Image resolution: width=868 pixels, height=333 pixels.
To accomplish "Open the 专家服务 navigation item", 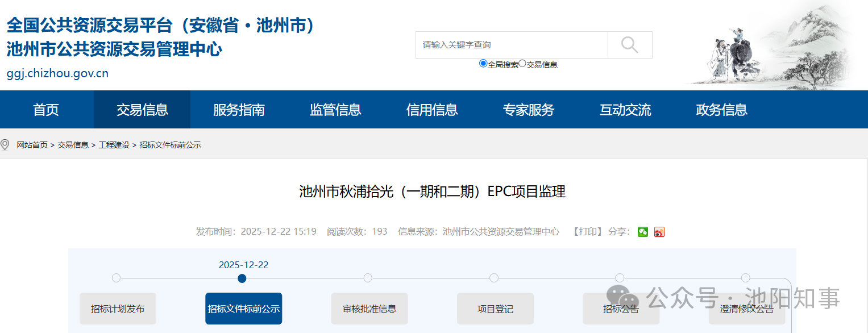I will pyautogui.click(x=528, y=110).
